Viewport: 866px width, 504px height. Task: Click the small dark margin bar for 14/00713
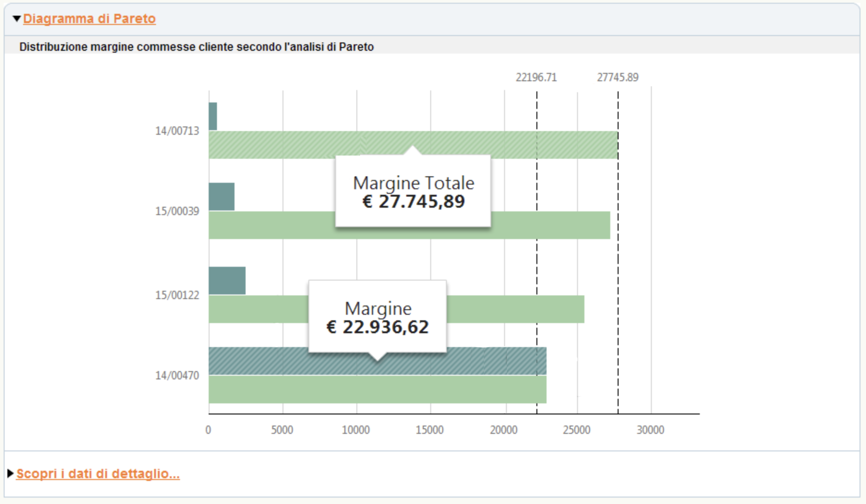click(213, 116)
